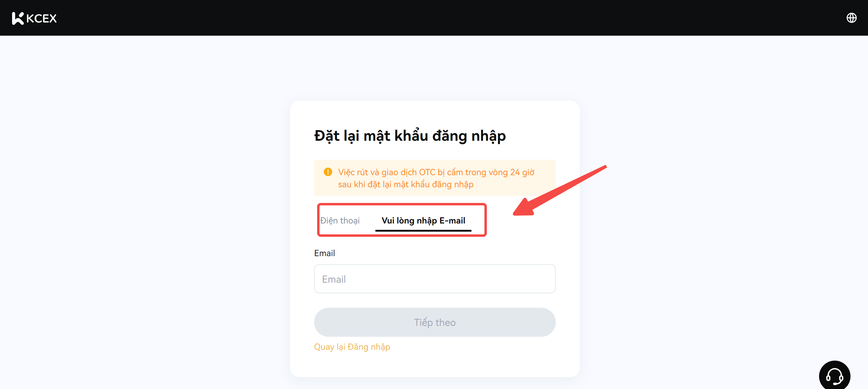Follow the Quay lại Đăng nhập link

coord(352,347)
